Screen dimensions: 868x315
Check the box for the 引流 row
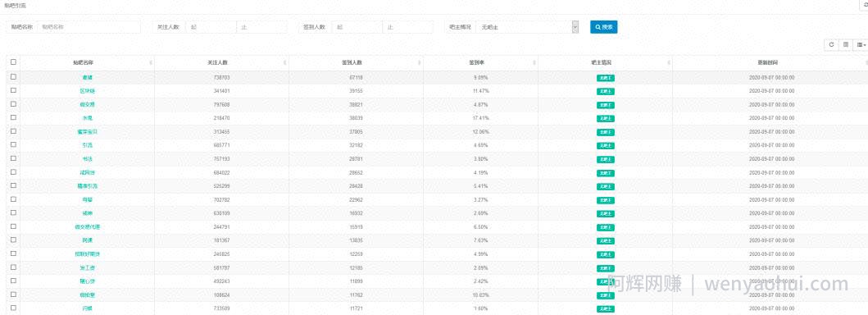13,144
